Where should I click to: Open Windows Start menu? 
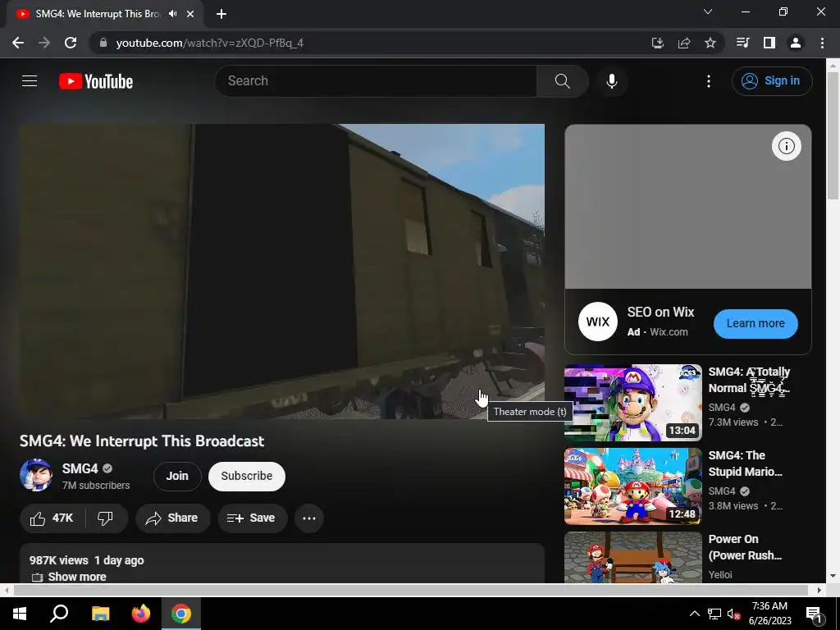[x=20, y=614]
